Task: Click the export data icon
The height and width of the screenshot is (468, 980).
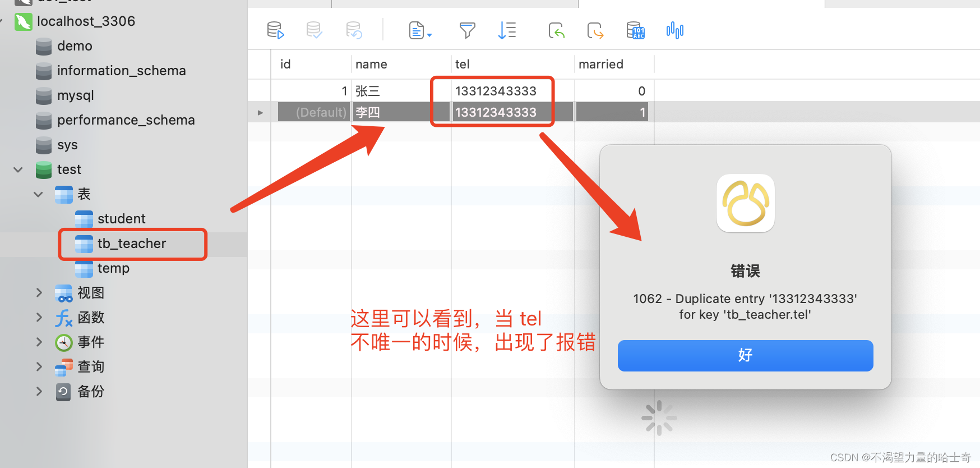Action: click(595, 30)
